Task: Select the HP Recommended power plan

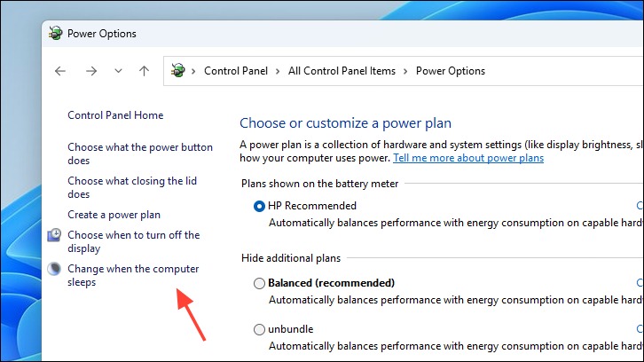Action: [259, 206]
